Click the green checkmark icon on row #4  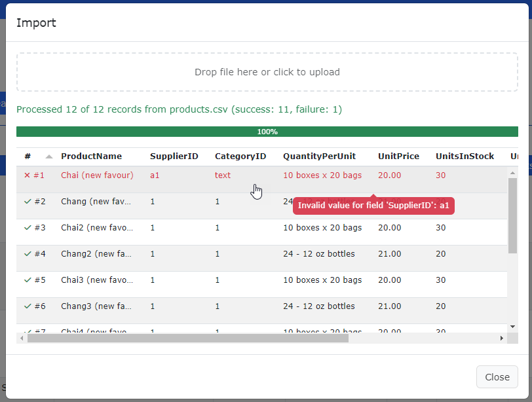point(27,254)
